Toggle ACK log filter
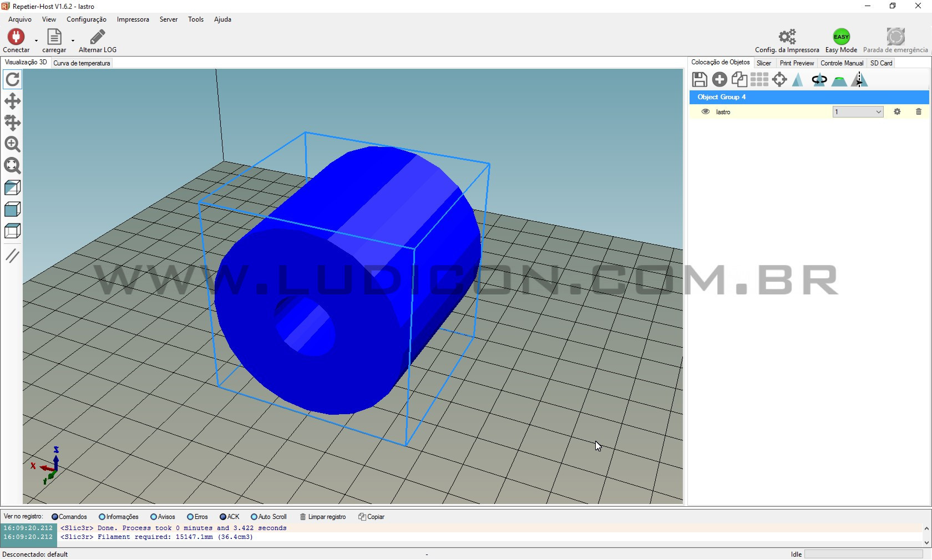 pyautogui.click(x=230, y=517)
